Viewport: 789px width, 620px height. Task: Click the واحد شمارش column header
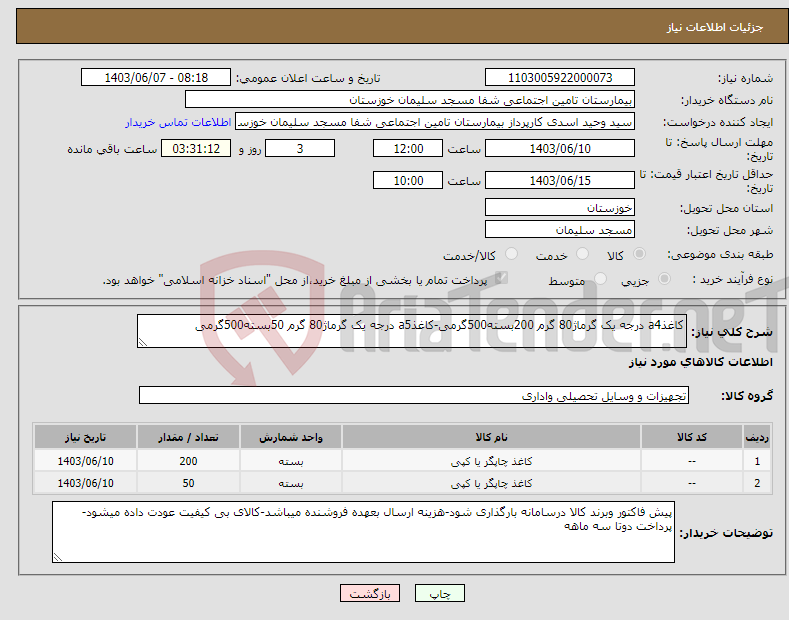point(291,437)
